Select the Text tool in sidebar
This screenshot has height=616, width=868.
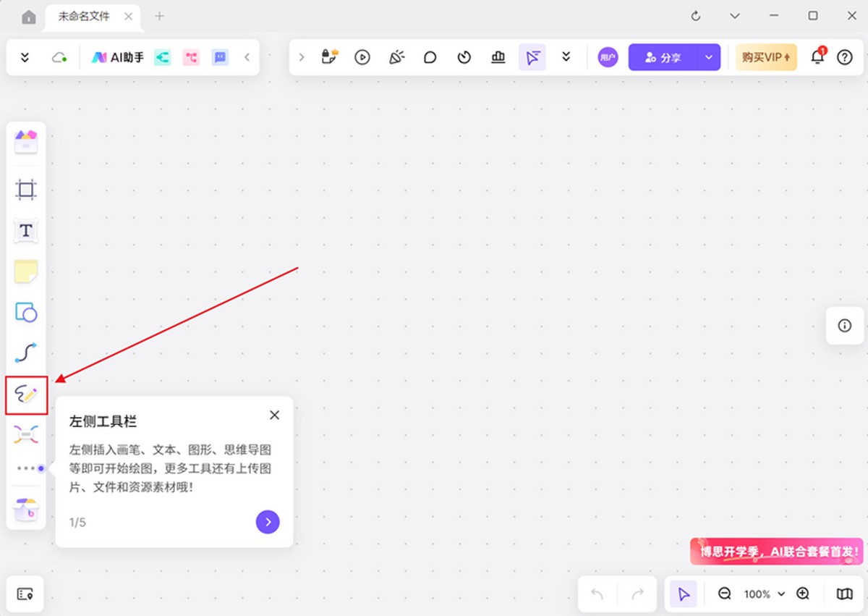click(x=26, y=231)
